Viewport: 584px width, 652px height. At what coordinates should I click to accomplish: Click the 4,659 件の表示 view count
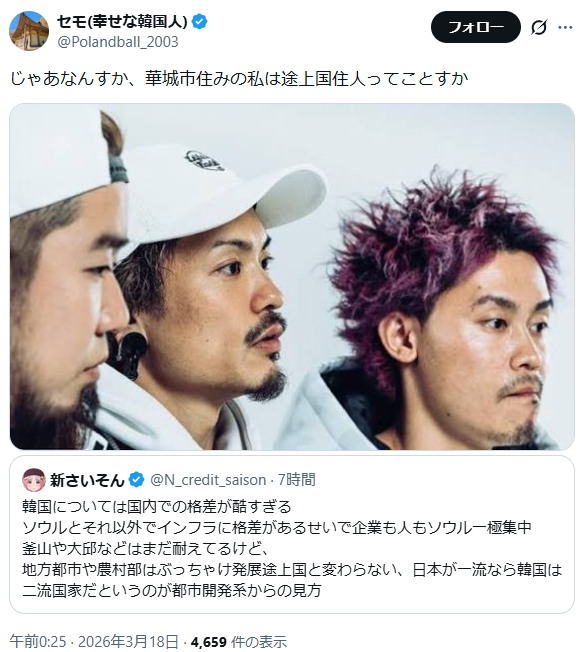pyautogui.click(x=239, y=641)
